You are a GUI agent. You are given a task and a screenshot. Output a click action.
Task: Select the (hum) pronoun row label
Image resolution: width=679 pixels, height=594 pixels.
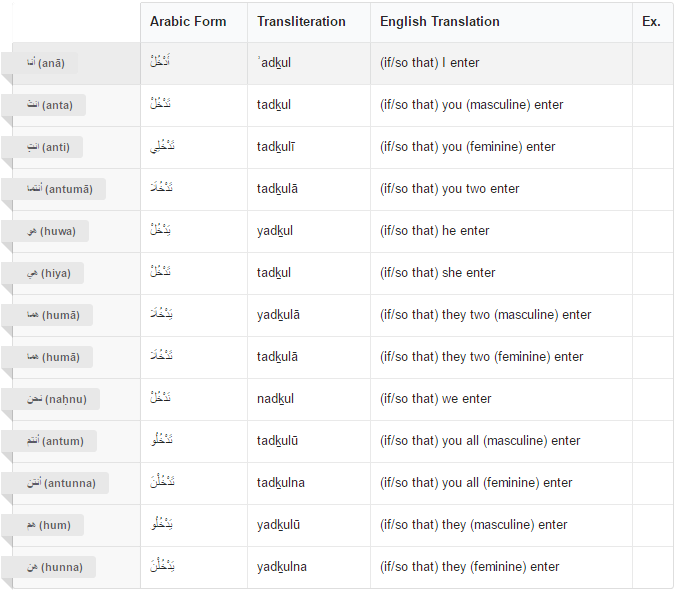pyautogui.click(x=42, y=525)
